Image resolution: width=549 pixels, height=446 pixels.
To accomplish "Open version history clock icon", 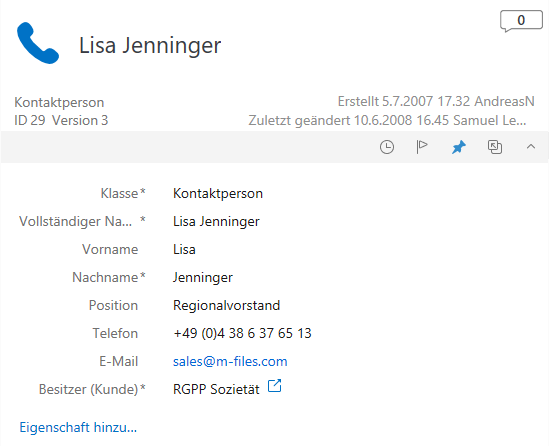I will 387,147.
